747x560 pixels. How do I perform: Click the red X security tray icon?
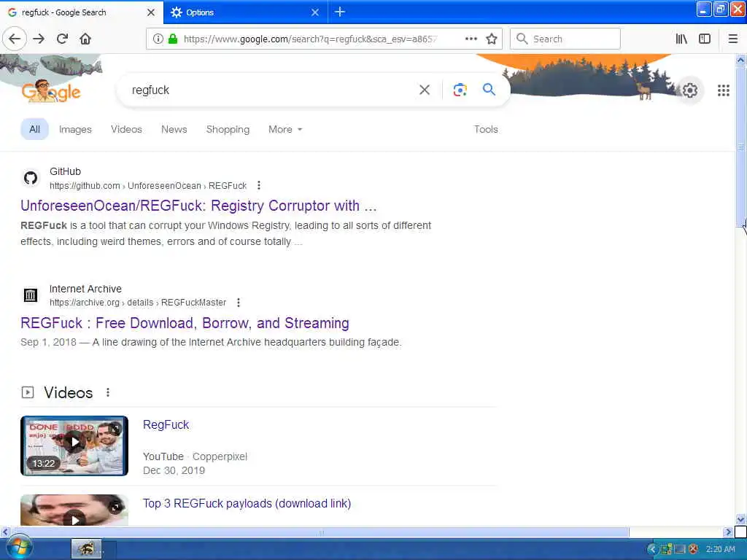pyautogui.click(x=693, y=549)
